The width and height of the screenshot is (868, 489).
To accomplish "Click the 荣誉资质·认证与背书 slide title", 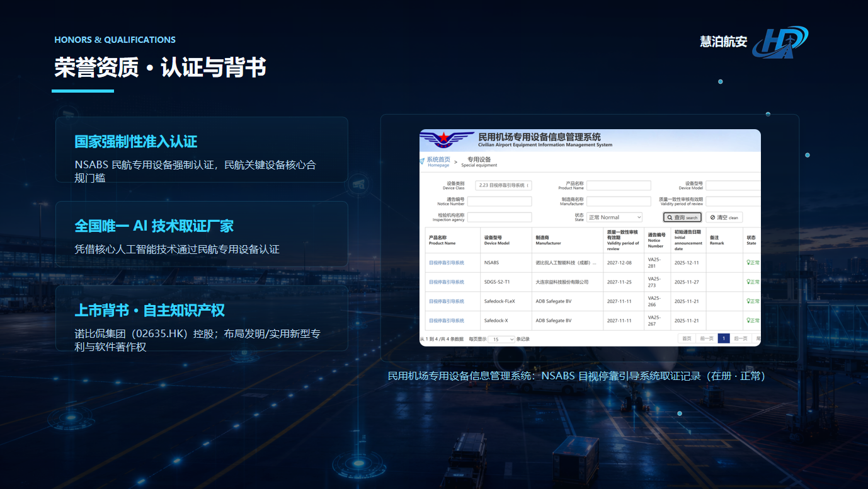I will [x=160, y=67].
